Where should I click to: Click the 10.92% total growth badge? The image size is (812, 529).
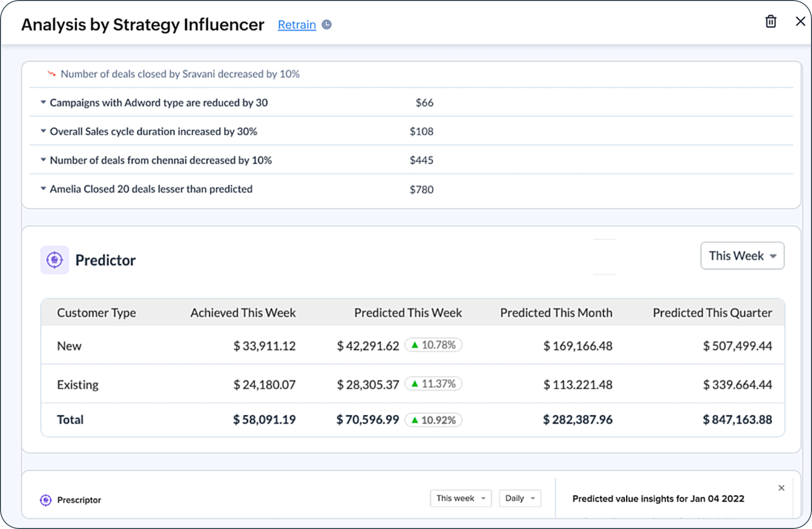pyautogui.click(x=433, y=420)
